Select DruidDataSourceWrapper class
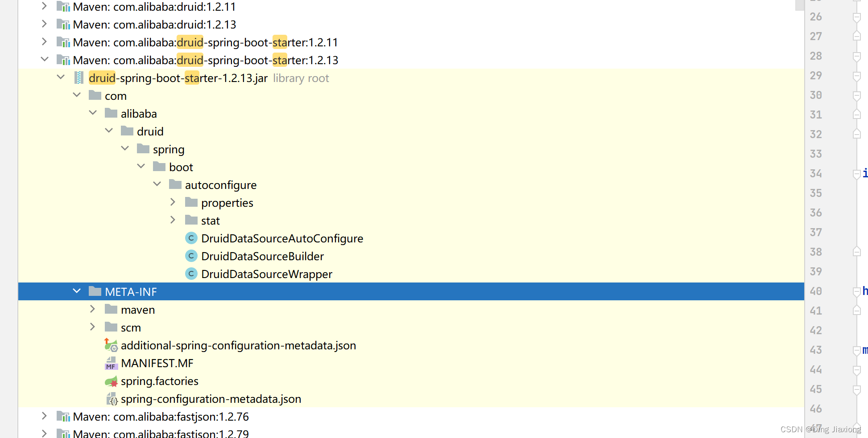Image resolution: width=868 pixels, height=438 pixels. (x=267, y=274)
